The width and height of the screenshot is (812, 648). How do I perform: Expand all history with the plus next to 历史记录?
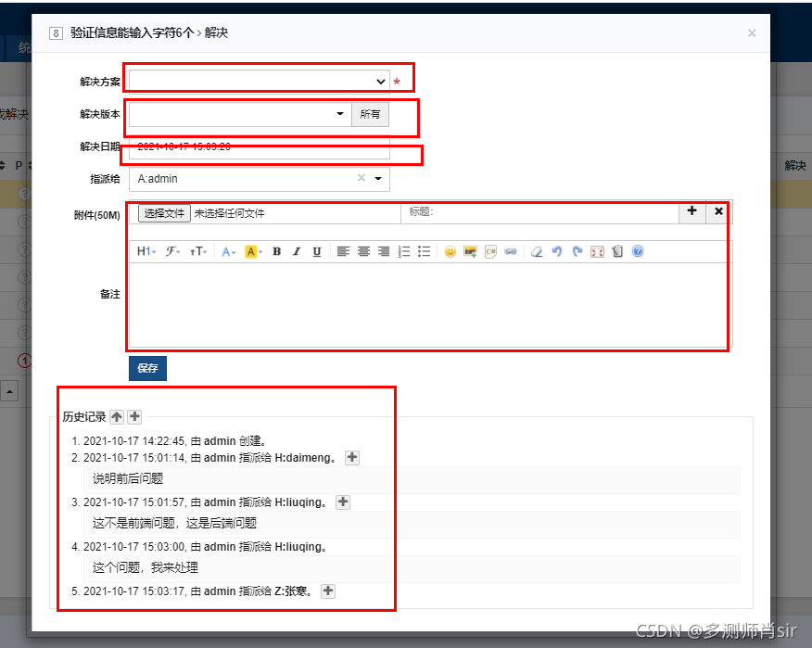pos(134,416)
